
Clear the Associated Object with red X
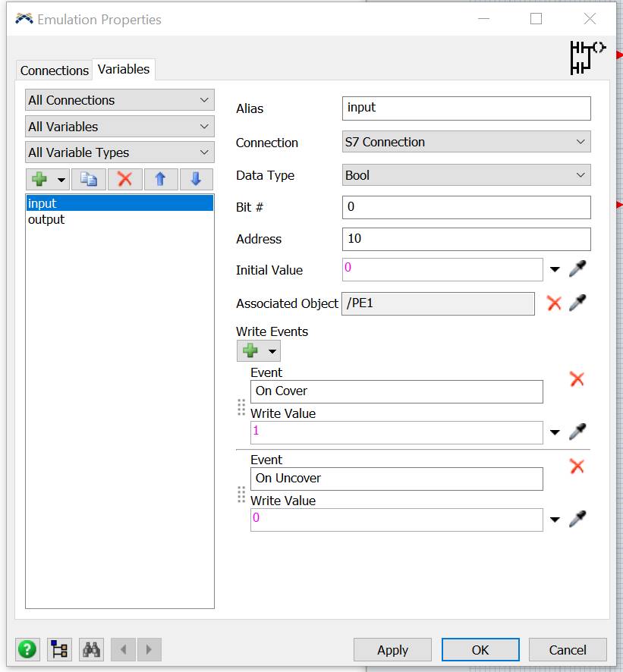coord(555,303)
